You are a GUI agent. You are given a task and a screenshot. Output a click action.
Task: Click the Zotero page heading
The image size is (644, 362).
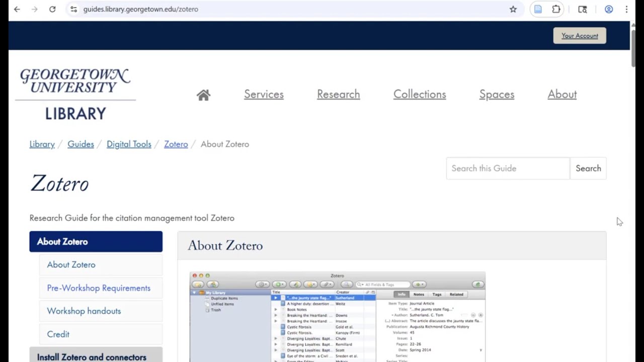(x=59, y=184)
